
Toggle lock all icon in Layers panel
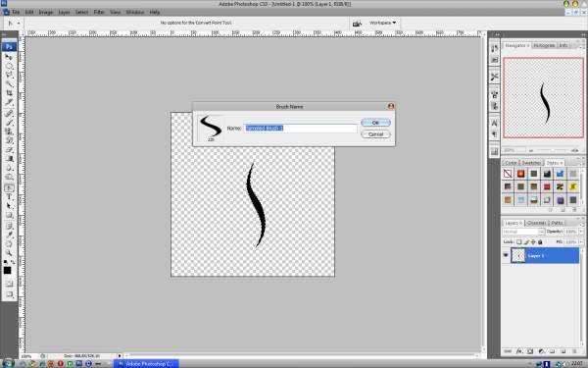click(540, 242)
